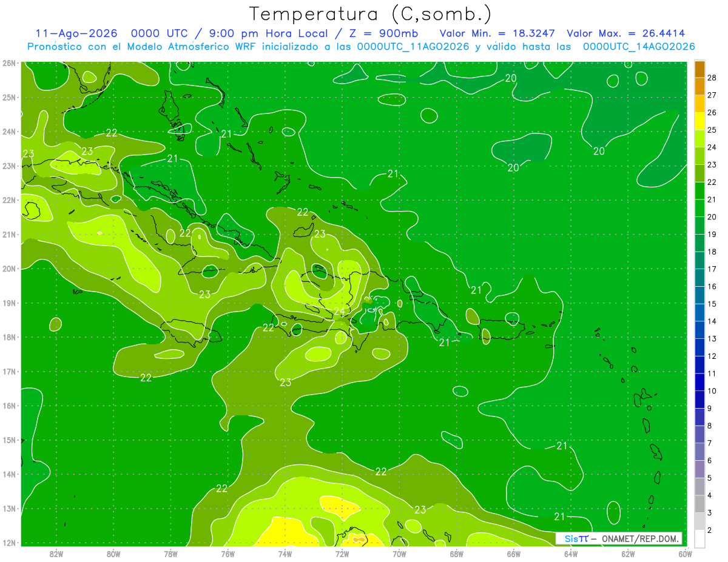Click the '78W' longitude label

170,553
